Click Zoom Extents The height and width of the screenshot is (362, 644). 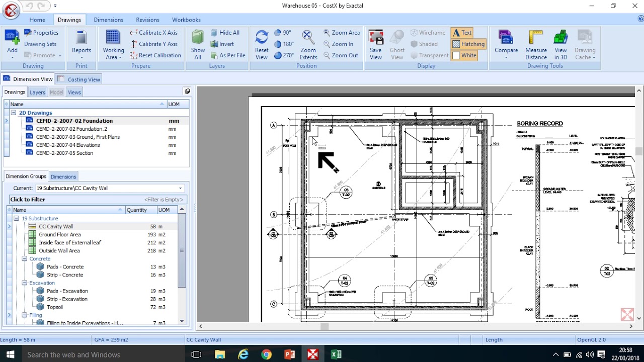click(x=308, y=44)
